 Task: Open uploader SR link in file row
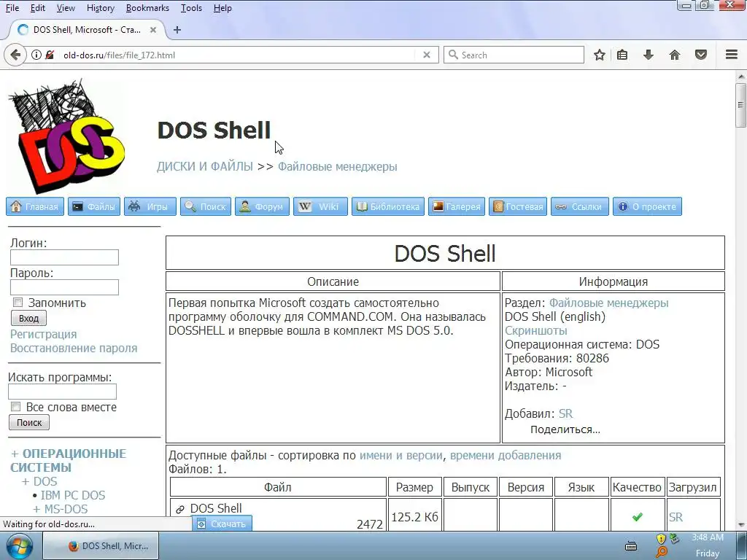pyautogui.click(x=676, y=517)
